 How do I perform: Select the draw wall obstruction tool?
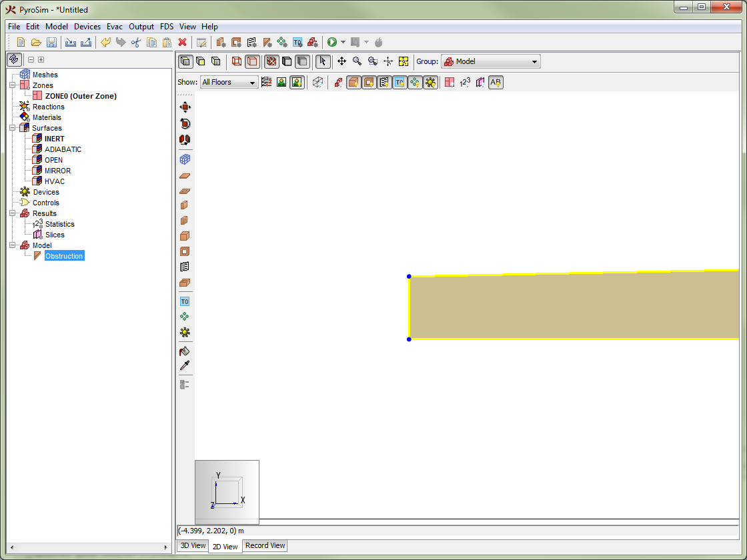point(185,205)
